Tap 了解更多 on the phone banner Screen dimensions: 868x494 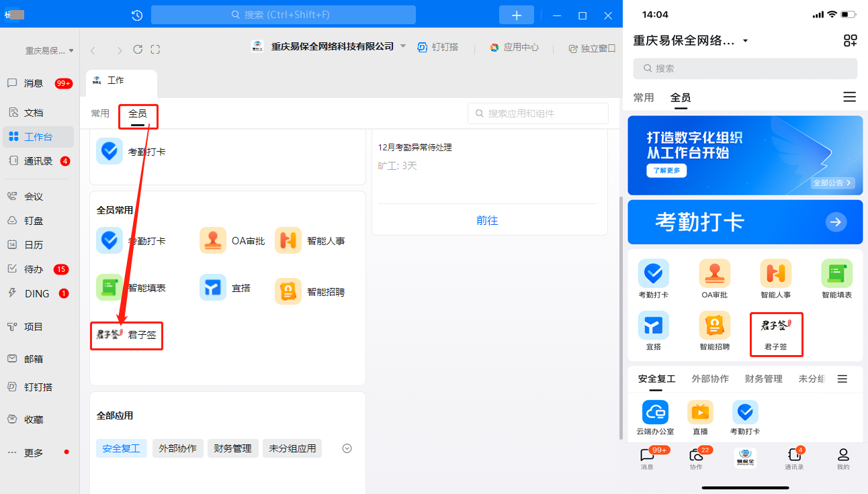[667, 170]
